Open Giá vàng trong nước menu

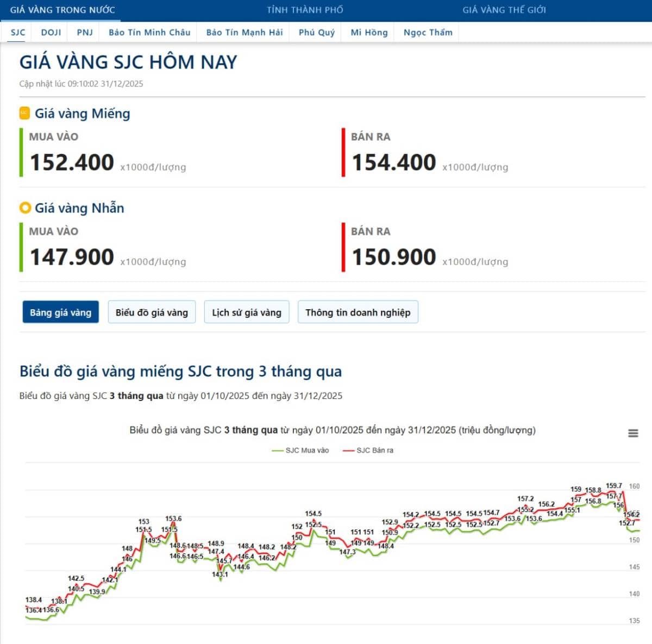pyautogui.click(x=62, y=10)
